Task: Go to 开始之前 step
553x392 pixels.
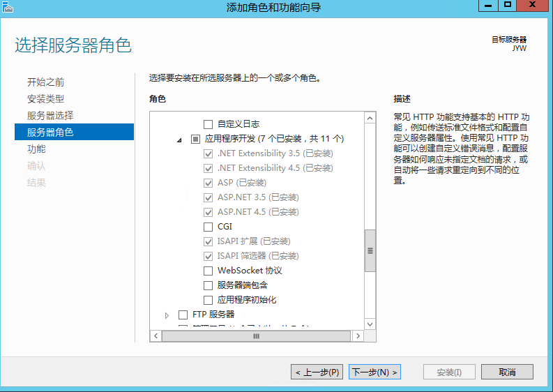Action: pyautogui.click(x=45, y=82)
